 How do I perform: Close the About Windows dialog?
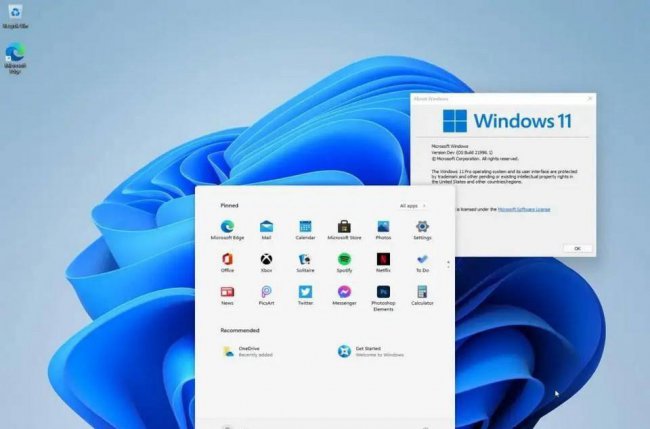pos(590,99)
